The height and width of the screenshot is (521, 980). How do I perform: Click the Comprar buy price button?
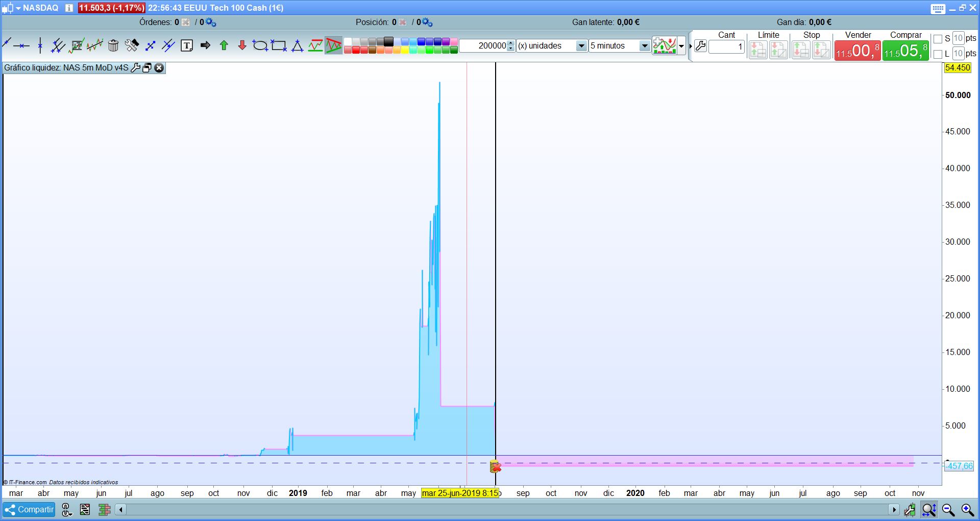(905, 51)
